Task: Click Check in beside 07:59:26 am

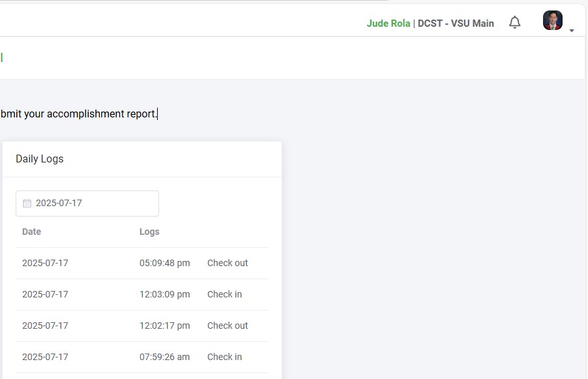Action: (224, 357)
